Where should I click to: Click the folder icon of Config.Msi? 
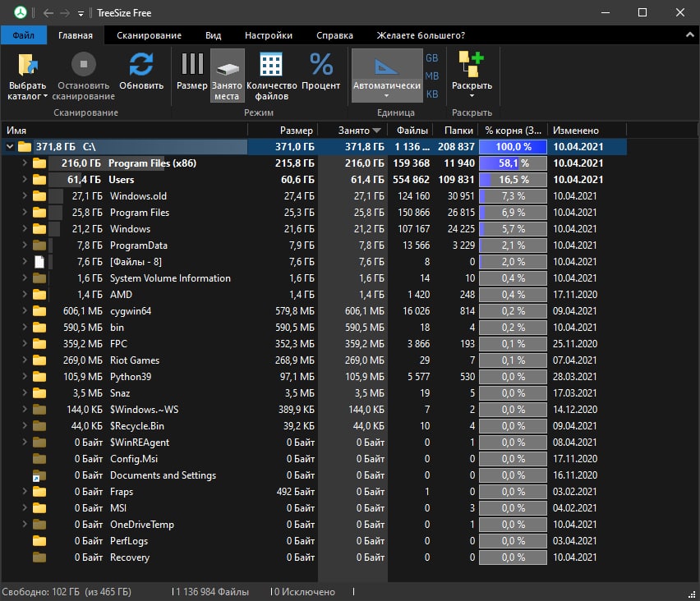pyautogui.click(x=39, y=459)
